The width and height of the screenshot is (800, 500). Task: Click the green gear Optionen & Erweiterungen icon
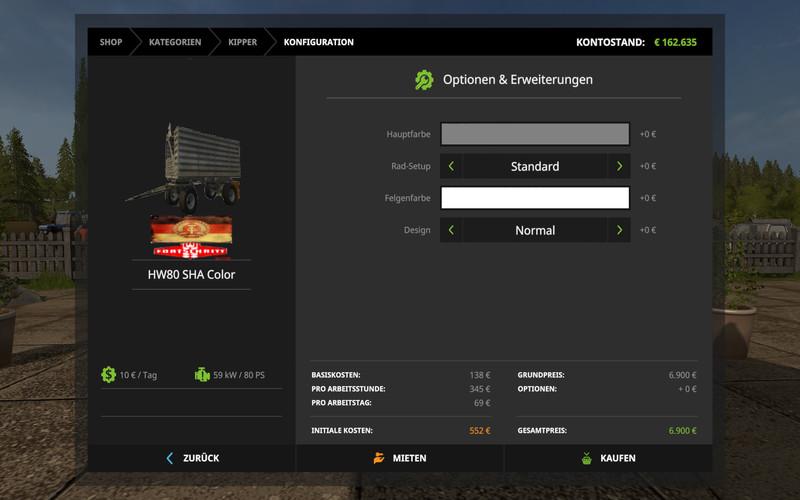click(424, 80)
